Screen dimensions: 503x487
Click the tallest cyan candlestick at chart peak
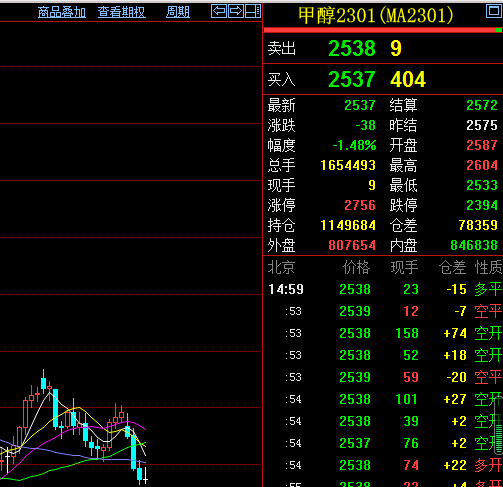[x=43, y=381]
